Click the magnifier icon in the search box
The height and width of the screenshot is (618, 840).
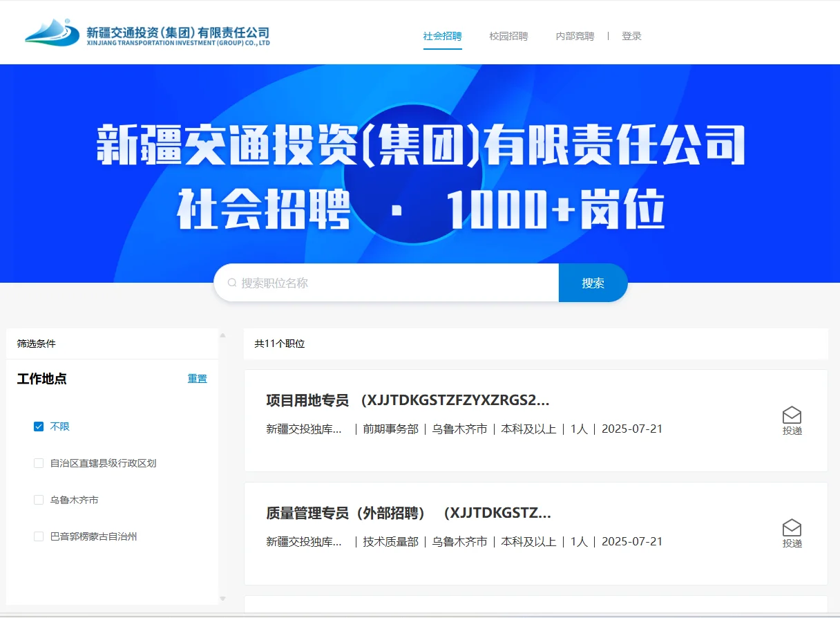(232, 283)
